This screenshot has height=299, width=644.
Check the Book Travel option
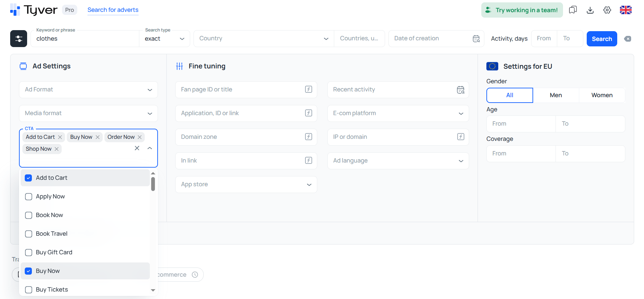(28, 234)
